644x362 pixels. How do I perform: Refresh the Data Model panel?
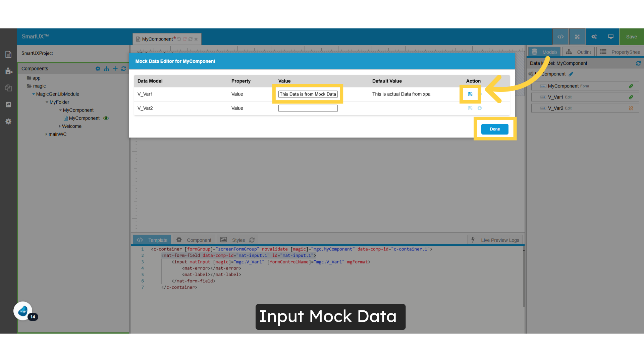tap(639, 63)
